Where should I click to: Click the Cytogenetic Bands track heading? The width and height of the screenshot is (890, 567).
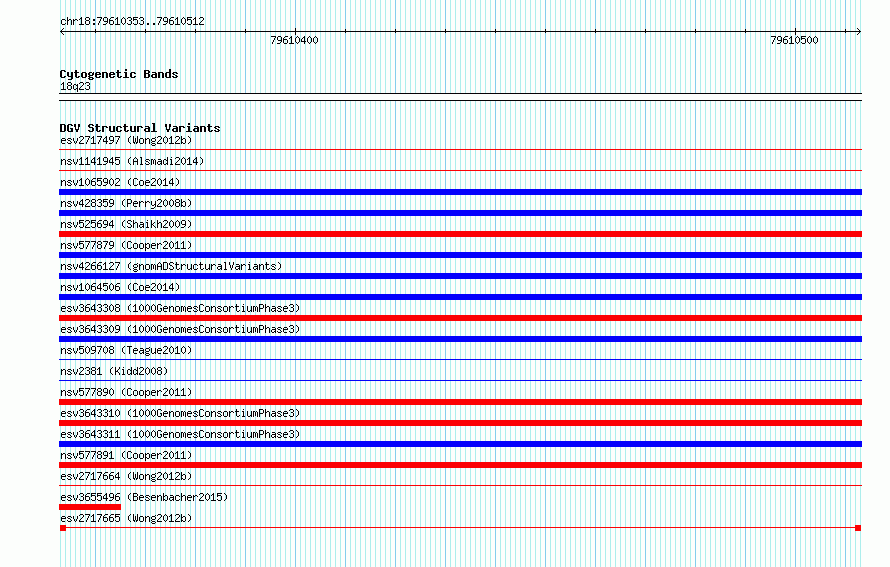119,74
